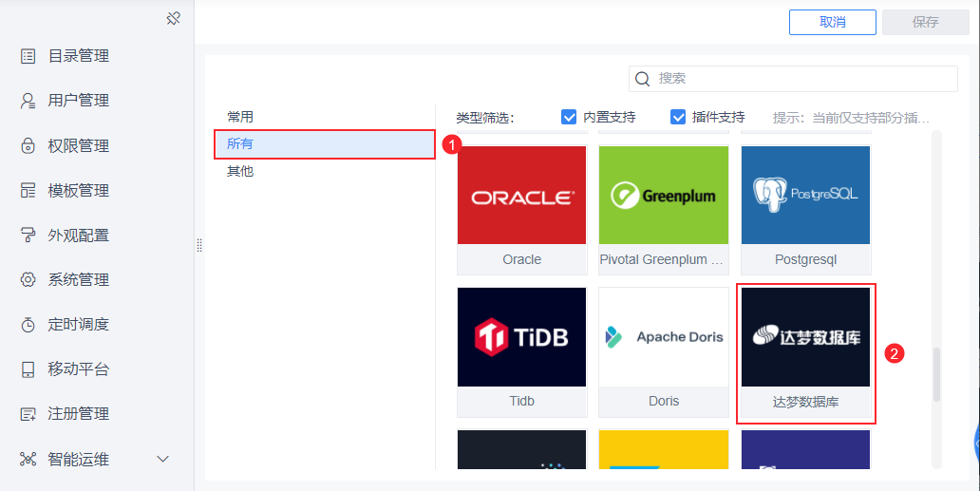Click the 取消 button
The width and height of the screenshot is (980, 491).
click(x=833, y=22)
